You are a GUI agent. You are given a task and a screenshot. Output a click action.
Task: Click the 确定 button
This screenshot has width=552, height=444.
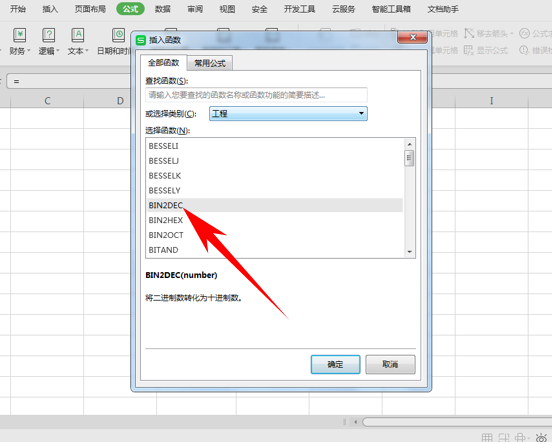335,364
